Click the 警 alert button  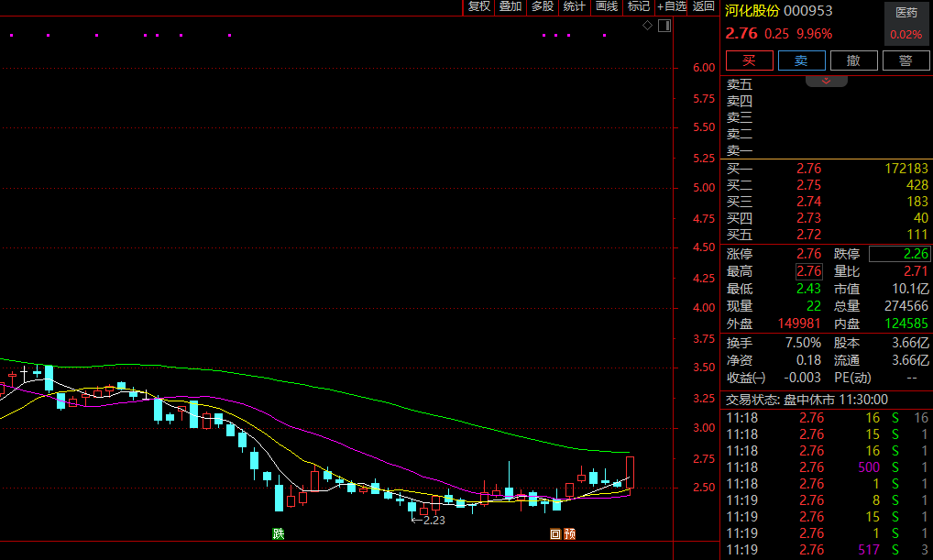pos(906,60)
